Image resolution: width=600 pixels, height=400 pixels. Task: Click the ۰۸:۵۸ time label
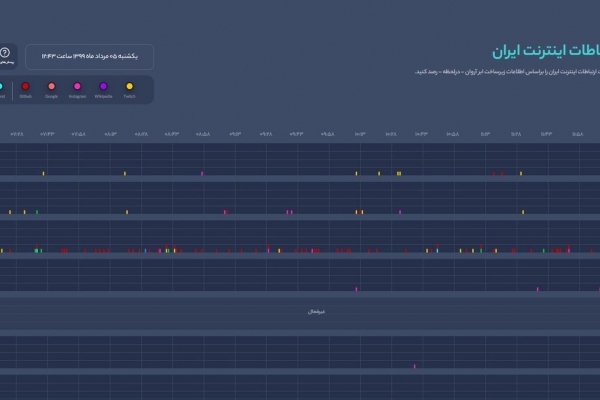(203, 134)
